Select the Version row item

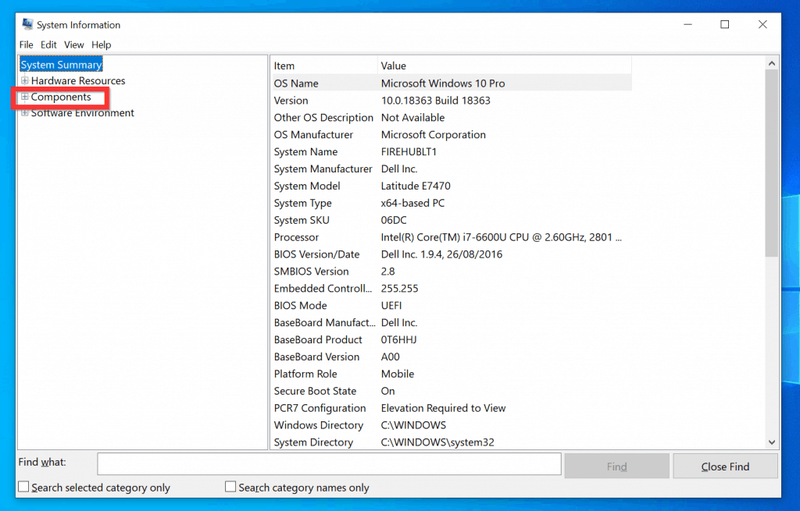point(291,100)
